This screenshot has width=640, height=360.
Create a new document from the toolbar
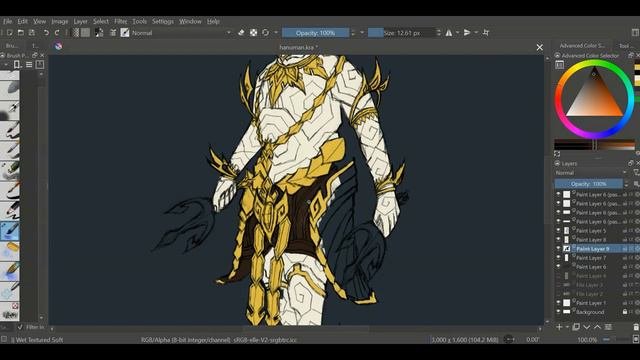[9, 33]
